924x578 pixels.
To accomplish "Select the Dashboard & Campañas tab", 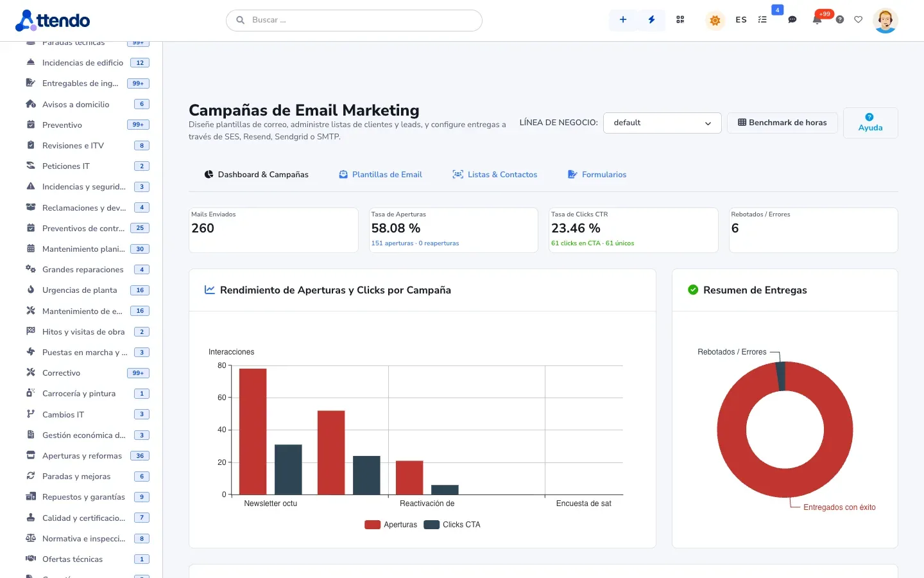I will coord(256,175).
